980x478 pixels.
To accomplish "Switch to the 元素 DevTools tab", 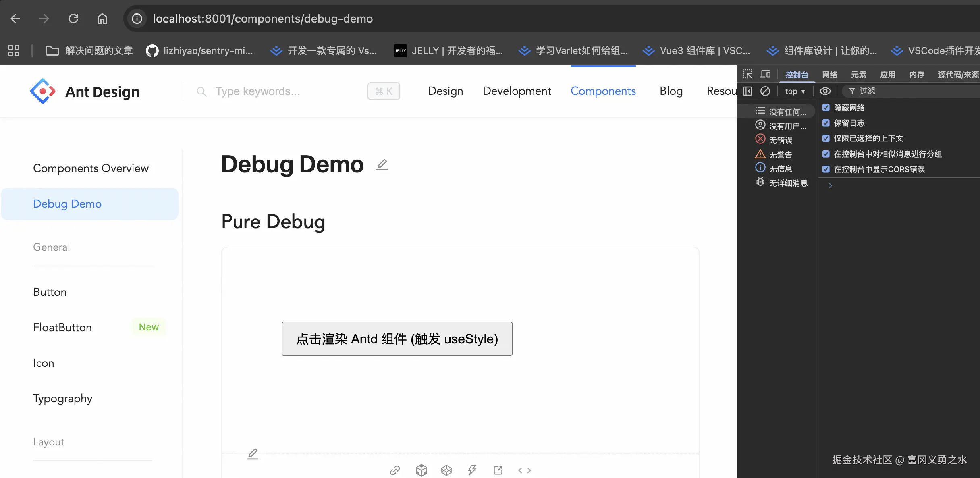I will click(859, 75).
